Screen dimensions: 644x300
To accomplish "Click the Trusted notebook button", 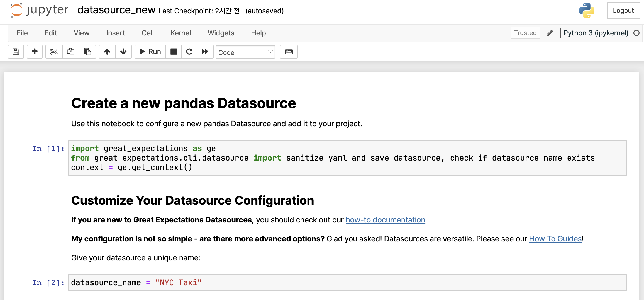I will [525, 33].
